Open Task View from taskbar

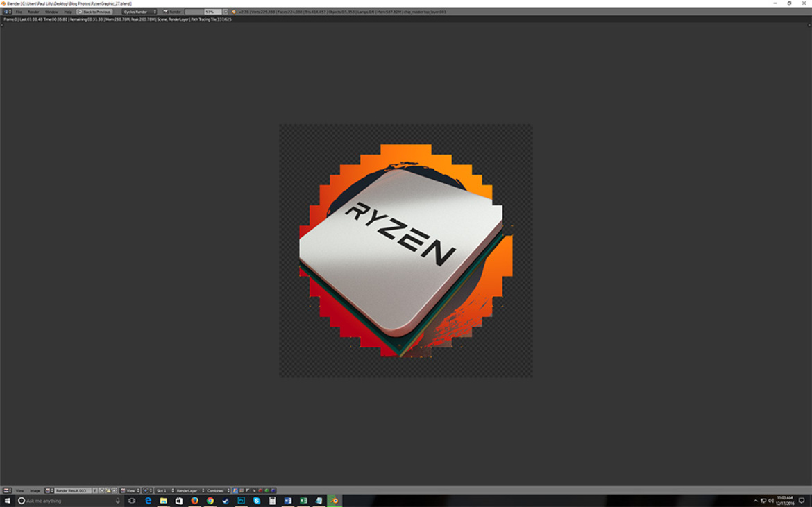tap(132, 501)
